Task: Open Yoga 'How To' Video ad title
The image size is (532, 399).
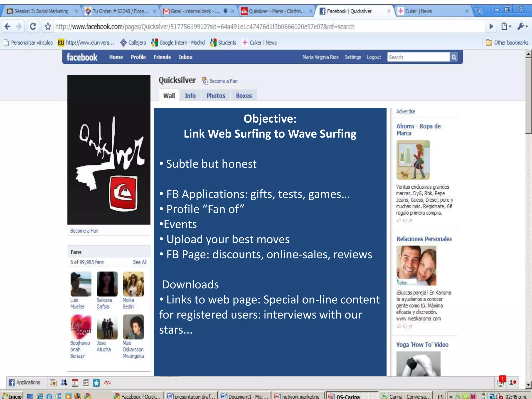Action: 422,345
